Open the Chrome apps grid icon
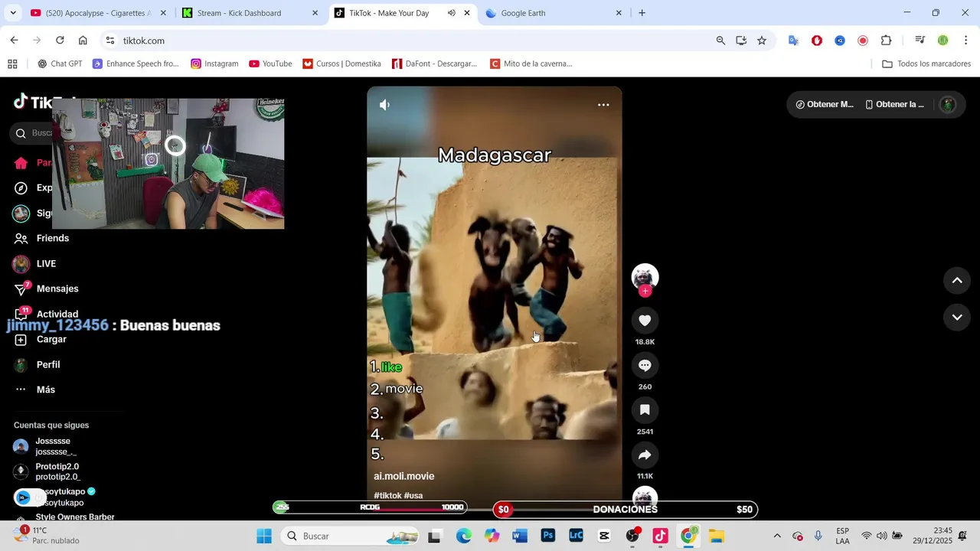Image resolution: width=980 pixels, height=551 pixels. pyautogui.click(x=12, y=64)
